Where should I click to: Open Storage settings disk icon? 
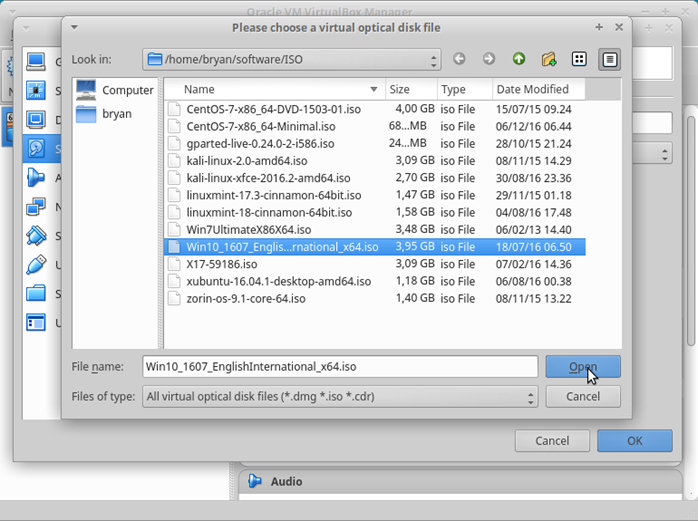[x=36, y=148]
